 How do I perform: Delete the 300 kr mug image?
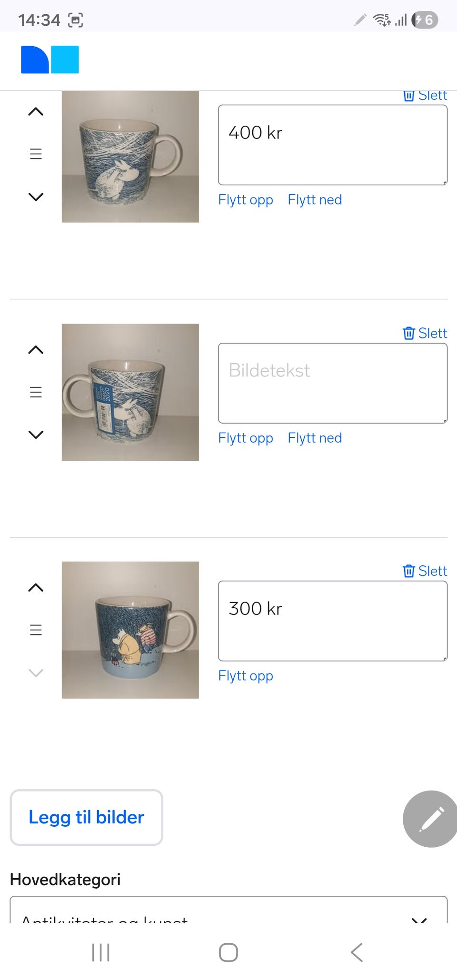425,571
